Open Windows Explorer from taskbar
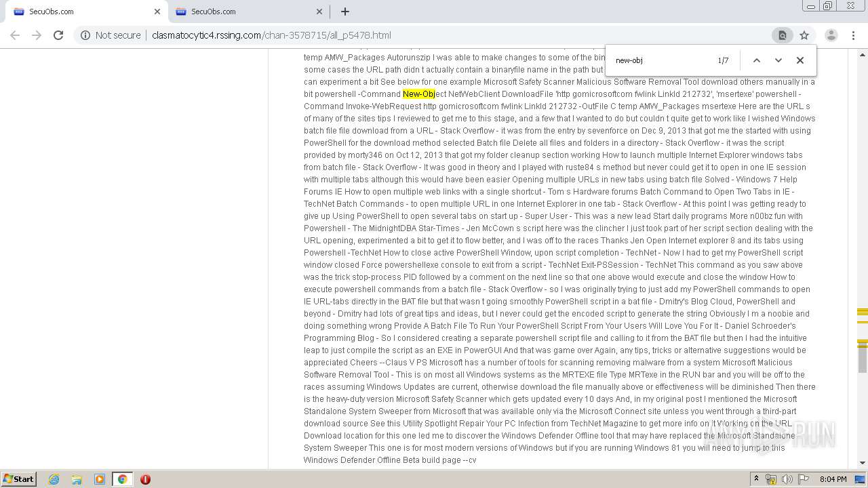868x488 pixels. click(77, 479)
